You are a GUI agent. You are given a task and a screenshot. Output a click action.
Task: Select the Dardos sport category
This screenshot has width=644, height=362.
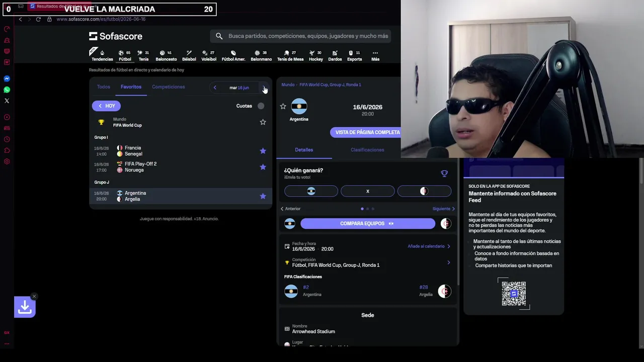click(x=335, y=55)
